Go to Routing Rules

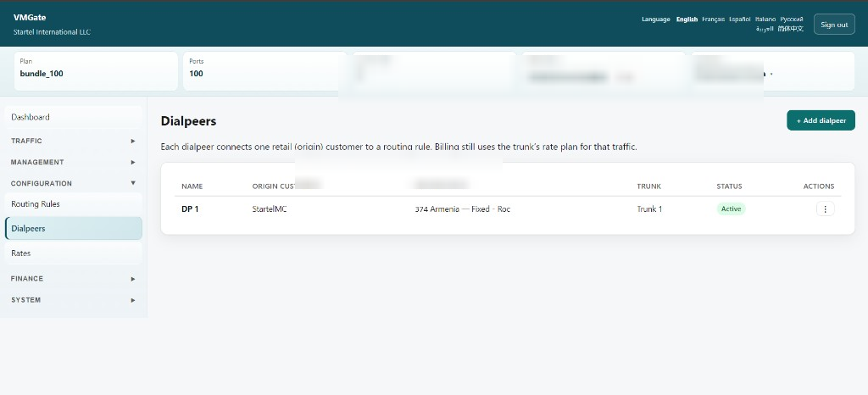[x=73, y=204]
